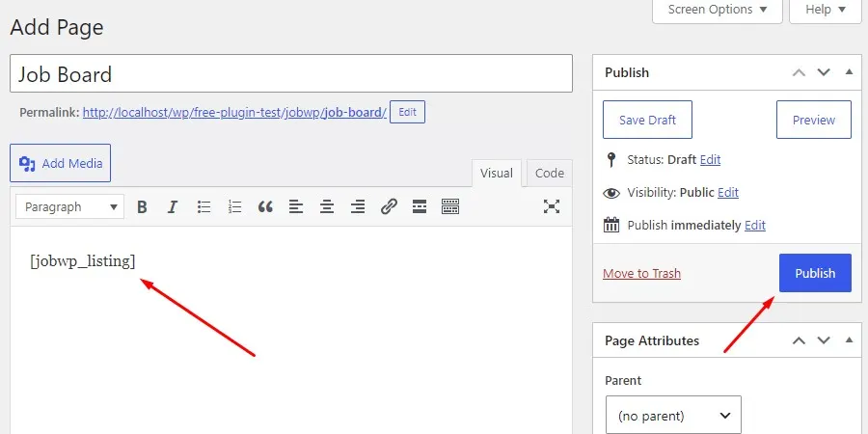Click the visibility eye icon
This screenshot has height=434, width=868.
[611, 193]
